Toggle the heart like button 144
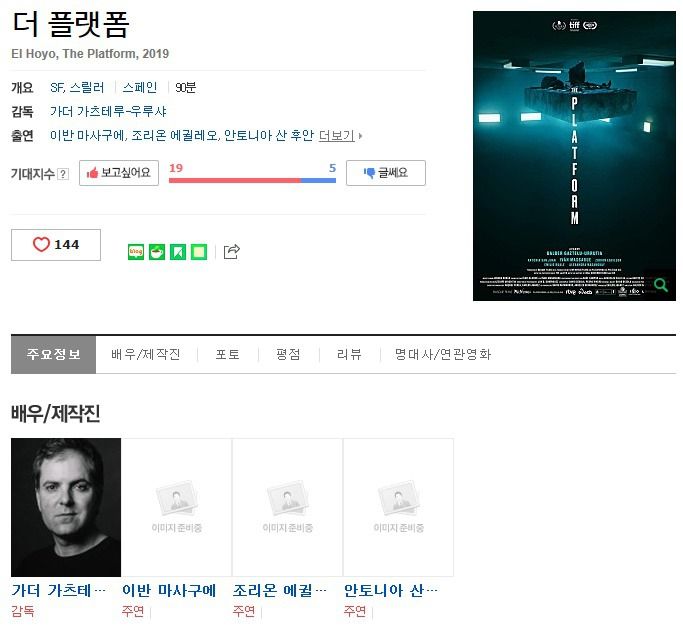Screen dimensions: 683x627 (56, 245)
